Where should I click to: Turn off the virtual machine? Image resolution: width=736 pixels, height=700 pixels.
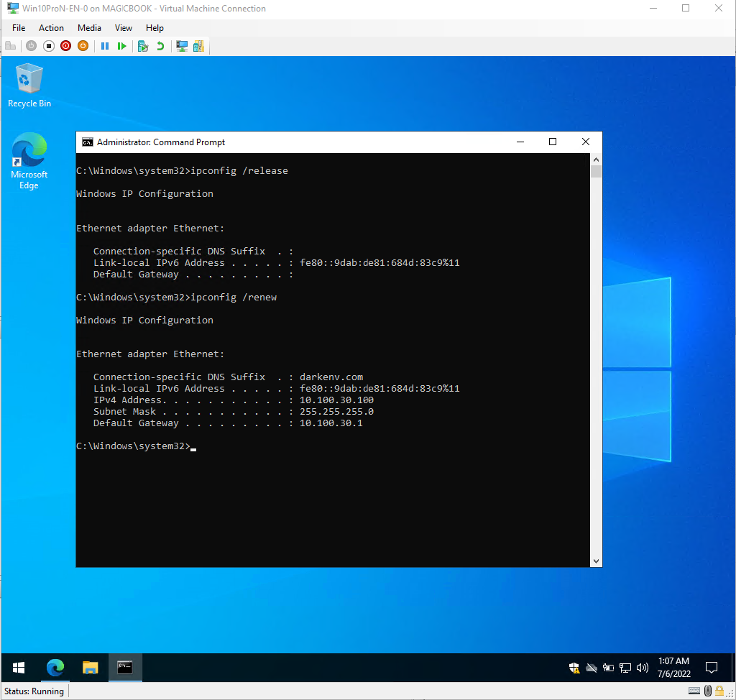[48, 46]
